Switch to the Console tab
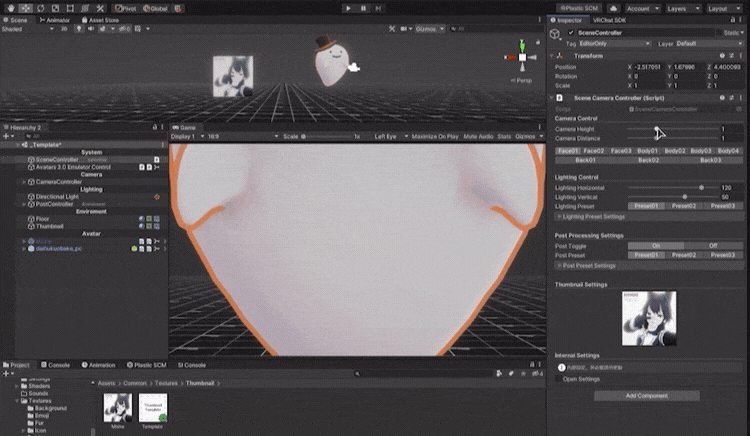This screenshot has width=750, height=436. click(55, 365)
